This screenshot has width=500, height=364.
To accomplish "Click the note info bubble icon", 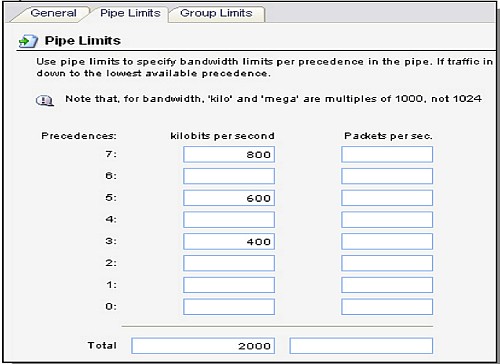I will point(45,100).
